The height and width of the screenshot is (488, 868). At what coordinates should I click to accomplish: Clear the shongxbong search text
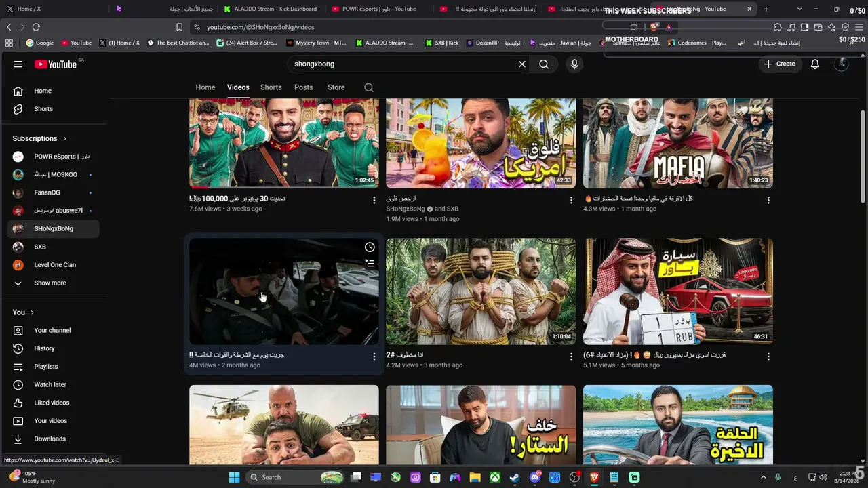522,64
